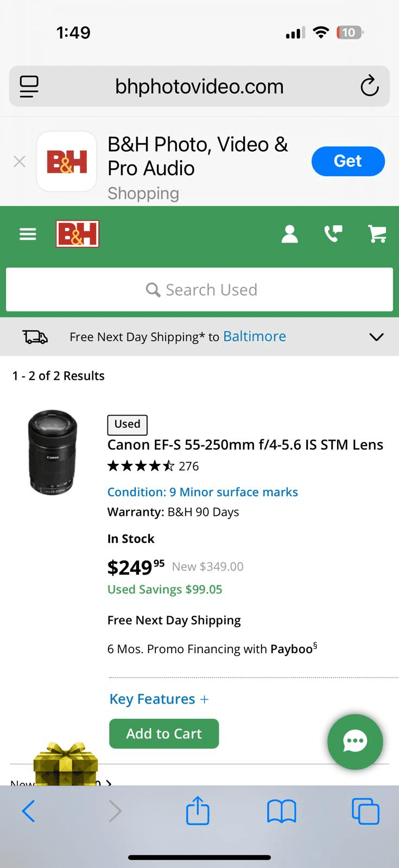Show open Safari tabs
Screen dimensions: 399x868
(x=365, y=812)
